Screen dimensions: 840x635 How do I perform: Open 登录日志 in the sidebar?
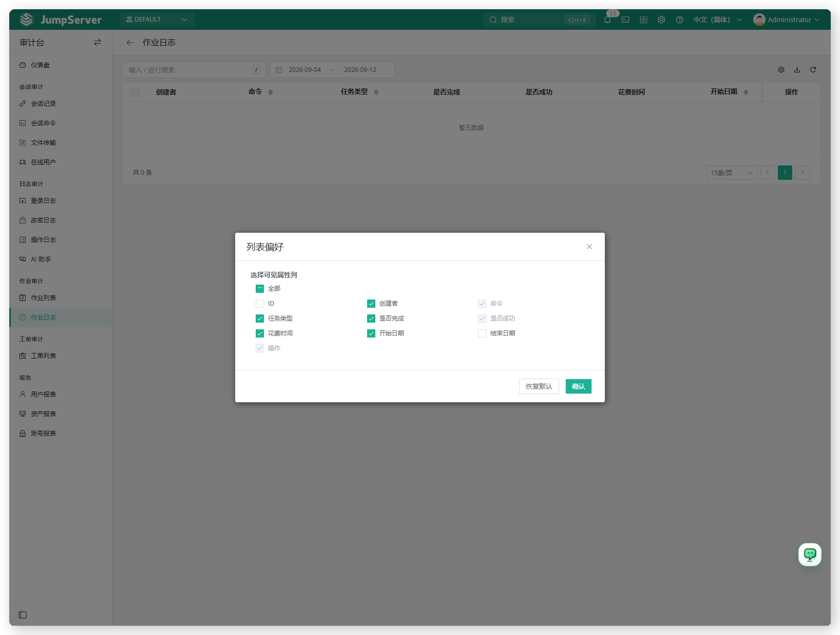coord(61,201)
